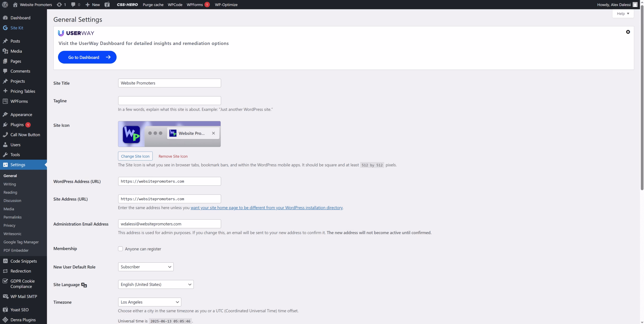644x324 pixels.
Task: Click the Administration Email Address field
Action: tap(170, 224)
